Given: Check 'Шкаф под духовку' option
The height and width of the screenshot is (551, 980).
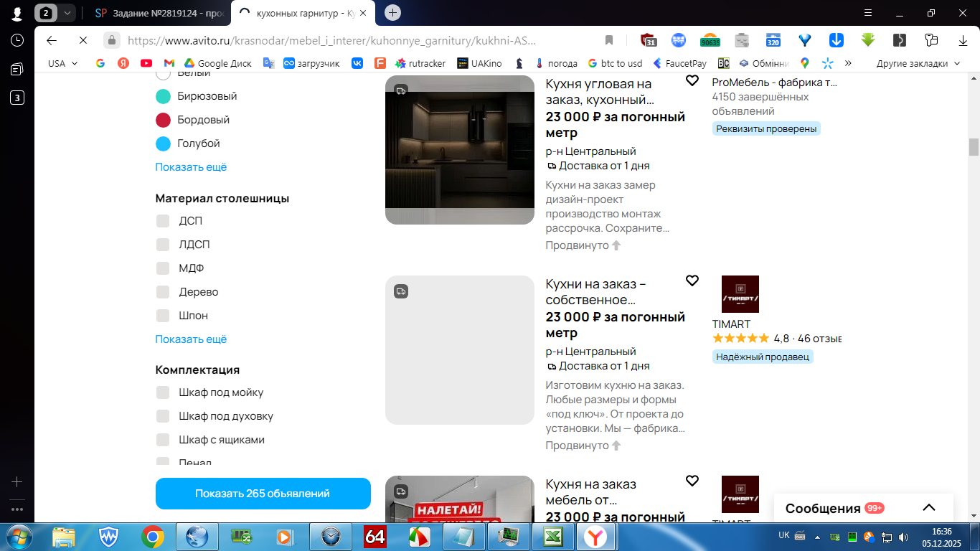Looking at the screenshot, I should point(163,416).
